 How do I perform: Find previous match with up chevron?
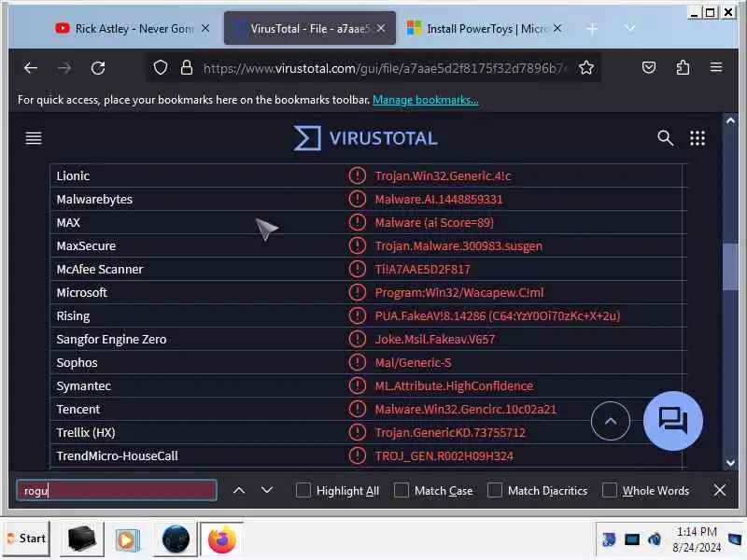tap(239, 490)
